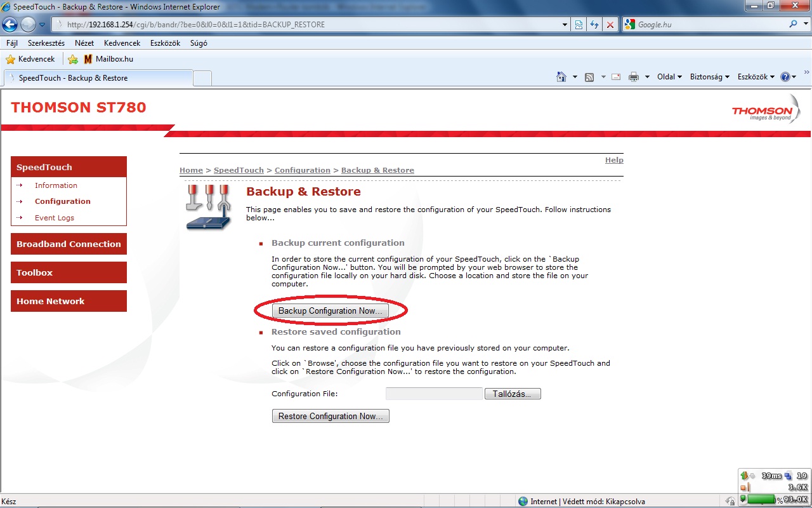Click the Home page icon
This screenshot has width=812, height=508.
click(x=561, y=77)
